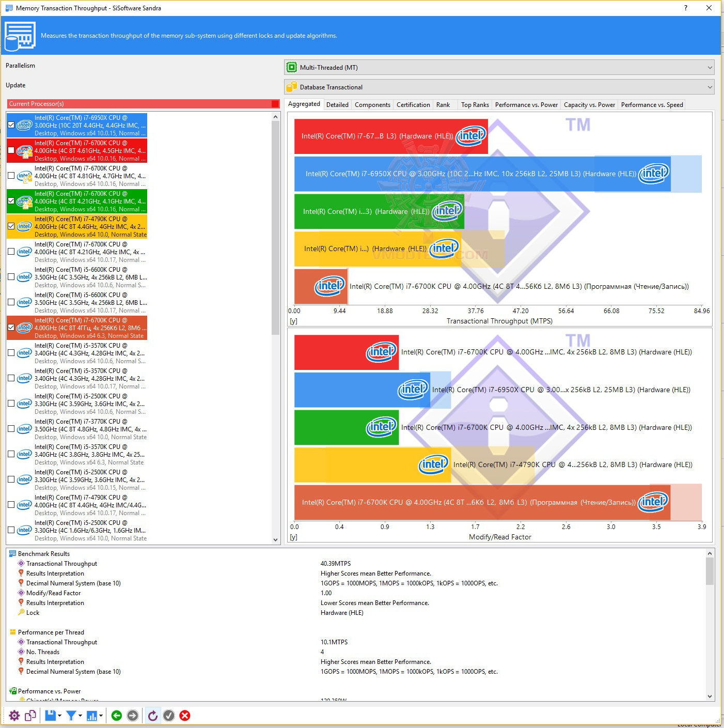
Task: Click the red X cancel icon
Action: (185, 716)
